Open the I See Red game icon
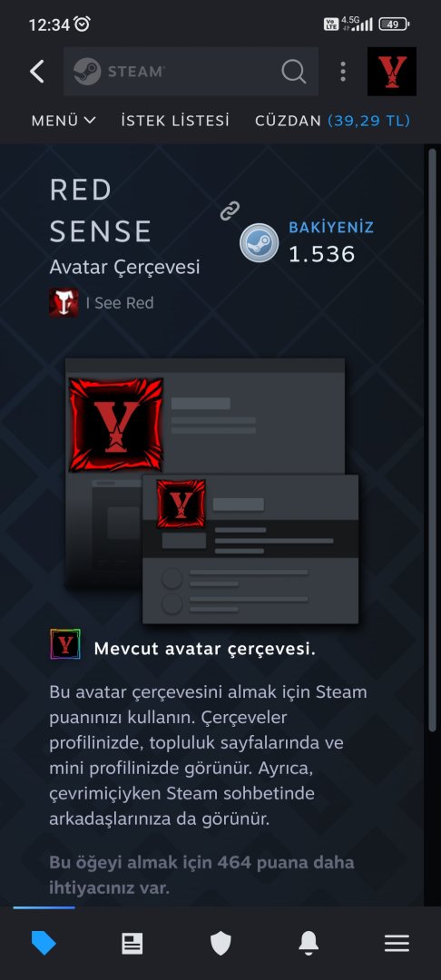 coord(64,302)
